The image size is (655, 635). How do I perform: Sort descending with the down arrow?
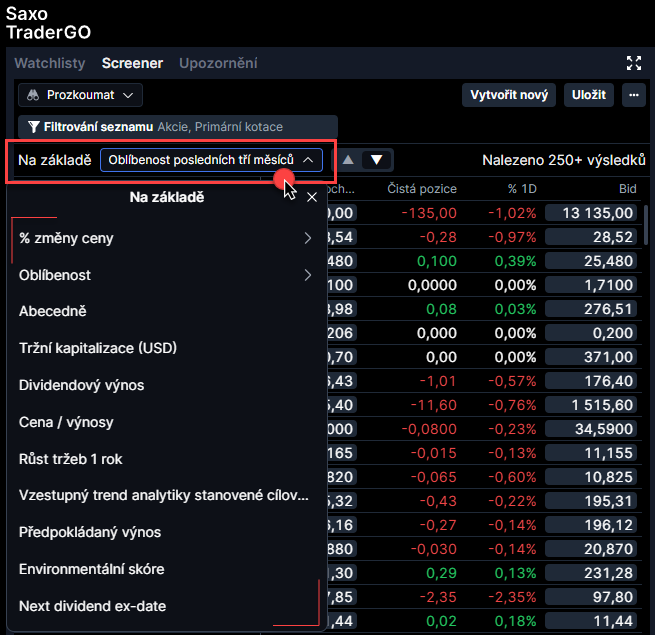[377, 160]
